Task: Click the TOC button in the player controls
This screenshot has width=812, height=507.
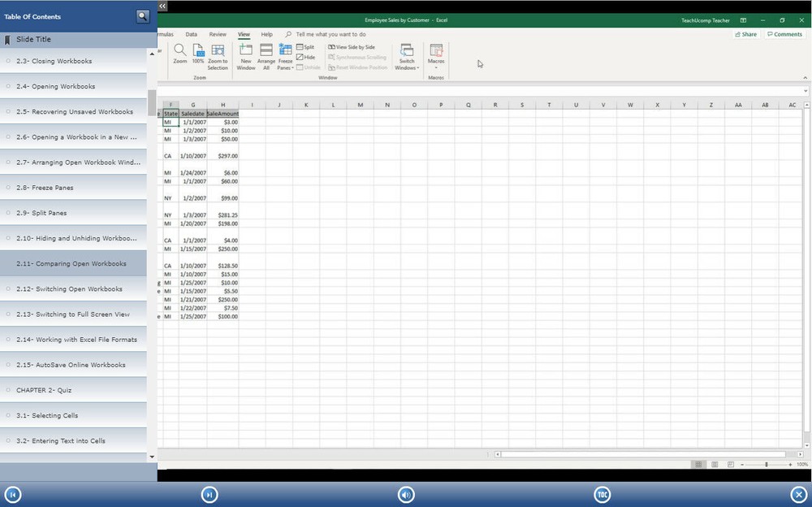Action: [x=602, y=493]
